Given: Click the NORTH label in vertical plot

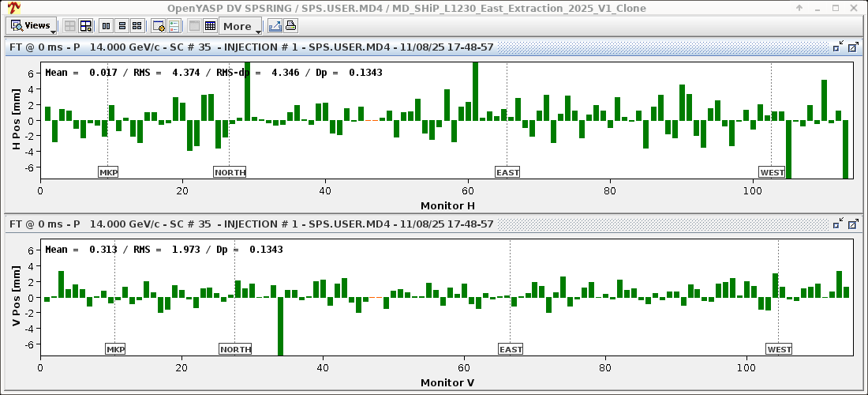Looking at the screenshot, I should tap(235, 349).
